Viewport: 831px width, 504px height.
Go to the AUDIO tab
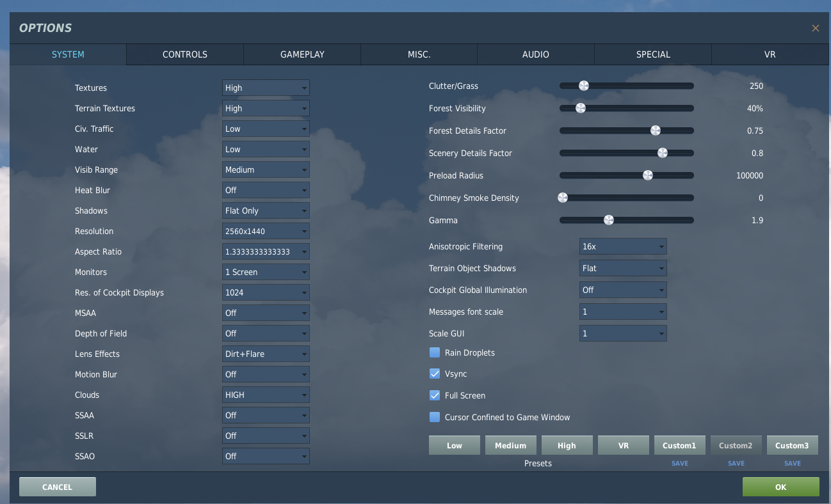coord(536,54)
